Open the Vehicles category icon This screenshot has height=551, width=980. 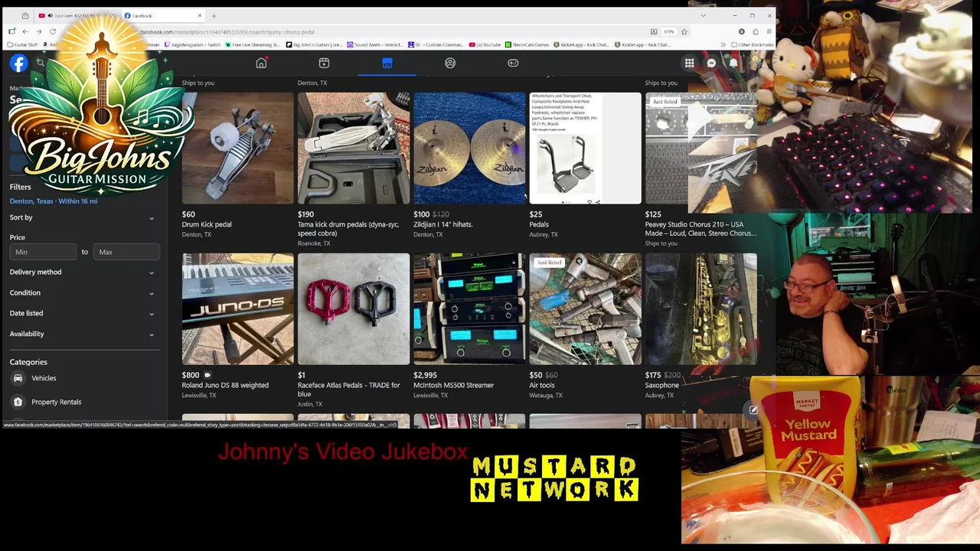pyautogui.click(x=18, y=378)
